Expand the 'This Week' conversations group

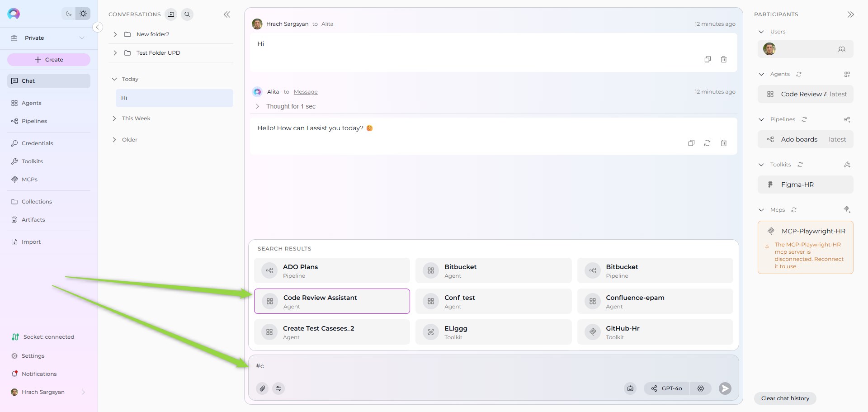tap(114, 118)
